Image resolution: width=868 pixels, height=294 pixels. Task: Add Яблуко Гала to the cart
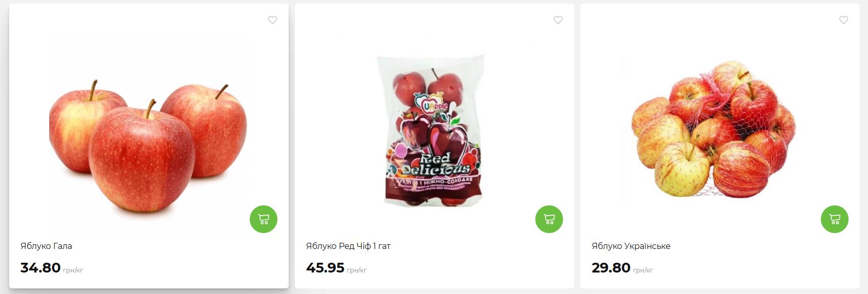pos(264,219)
